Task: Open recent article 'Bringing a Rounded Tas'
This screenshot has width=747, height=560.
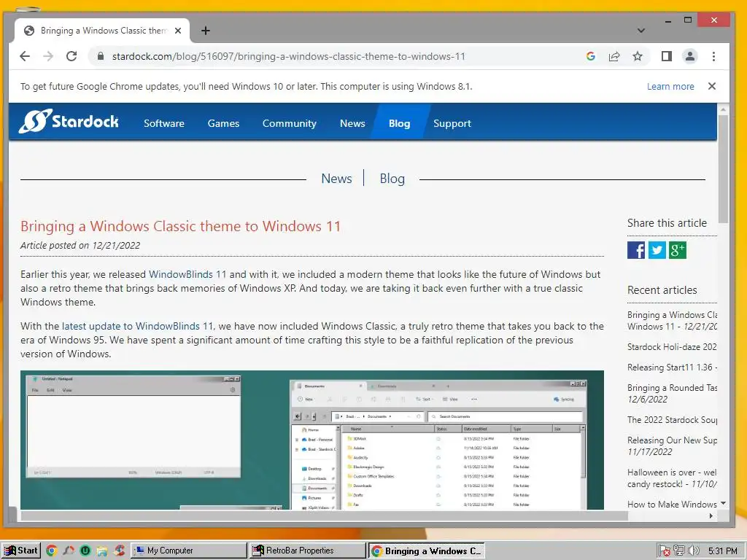Action: tap(672, 393)
